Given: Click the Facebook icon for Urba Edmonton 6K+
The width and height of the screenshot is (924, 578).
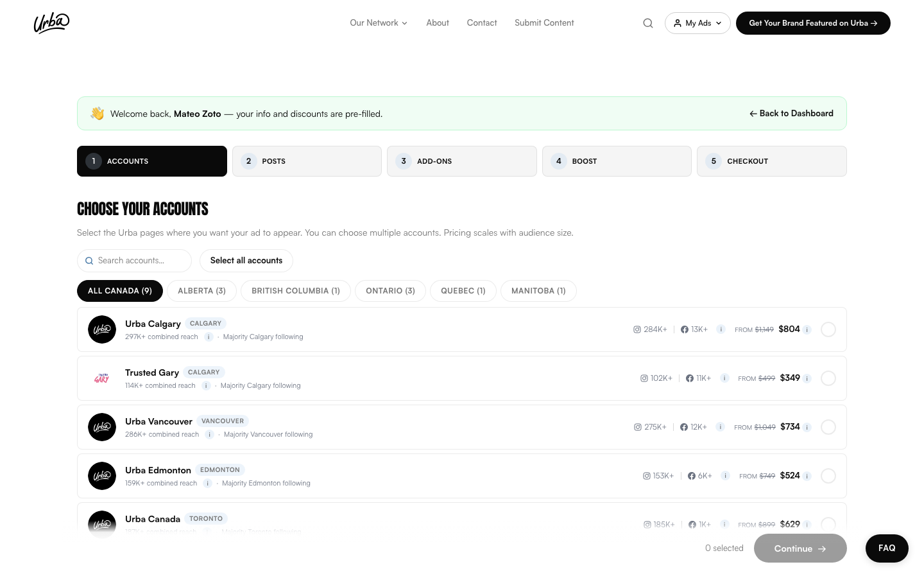Looking at the screenshot, I should coord(692,476).
